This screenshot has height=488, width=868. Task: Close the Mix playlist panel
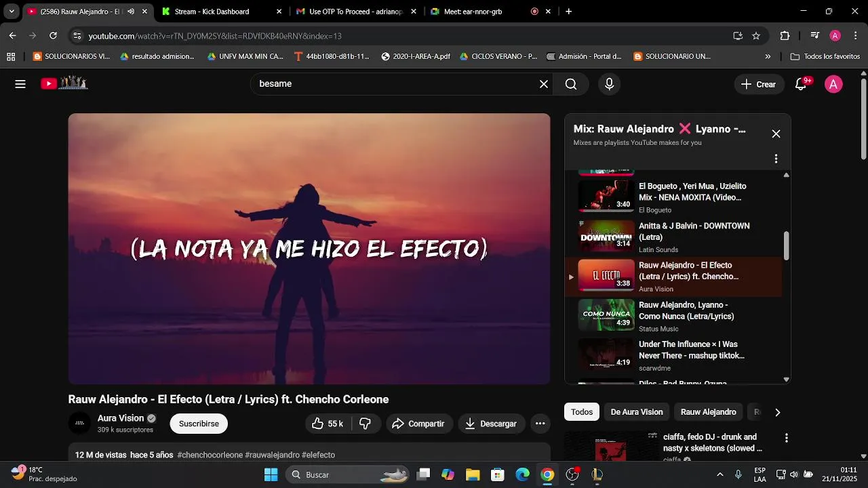776,134
